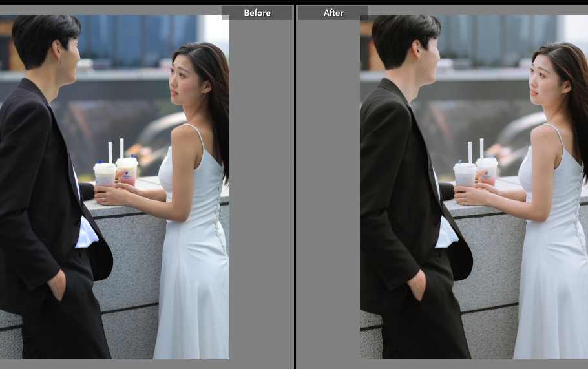588x369 pixels.
Task: Click the gray empty area left of After photo
Action: 328,194
